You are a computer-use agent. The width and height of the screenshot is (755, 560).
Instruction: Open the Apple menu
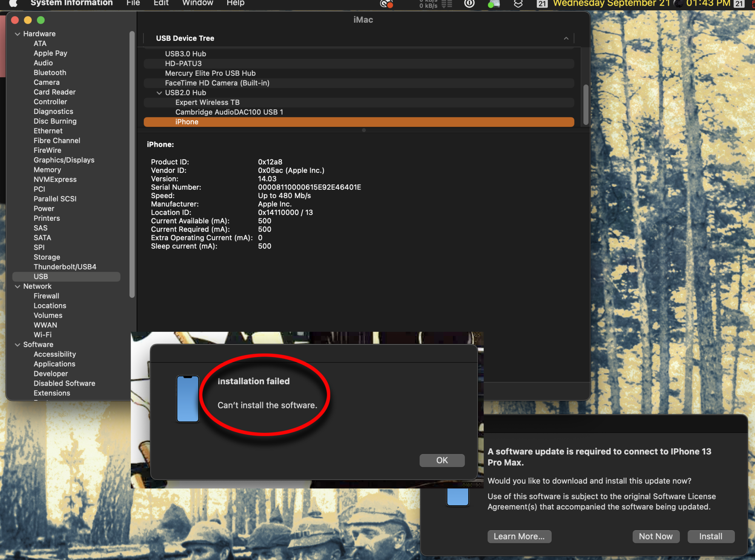[13, 3]
